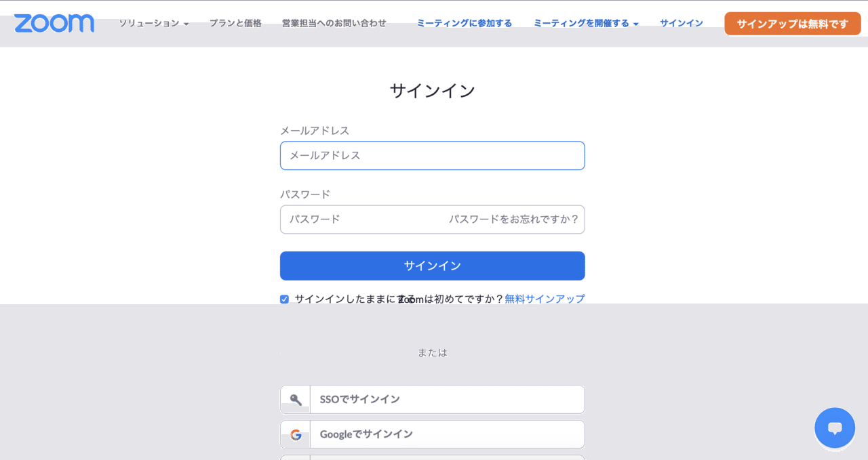868x460 pixels.
Task: Expand the ソリューション dropdown menu
Action: point(149,22)
